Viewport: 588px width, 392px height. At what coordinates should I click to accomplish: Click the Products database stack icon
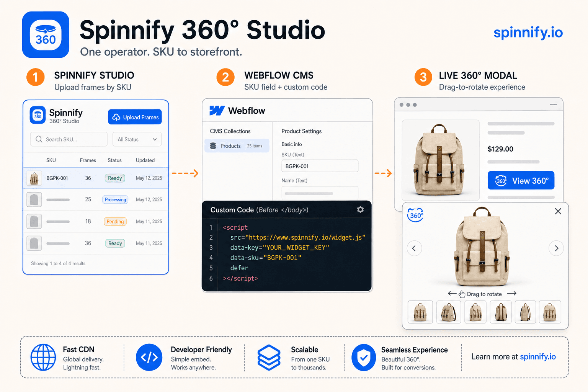[x=213, y=146]
